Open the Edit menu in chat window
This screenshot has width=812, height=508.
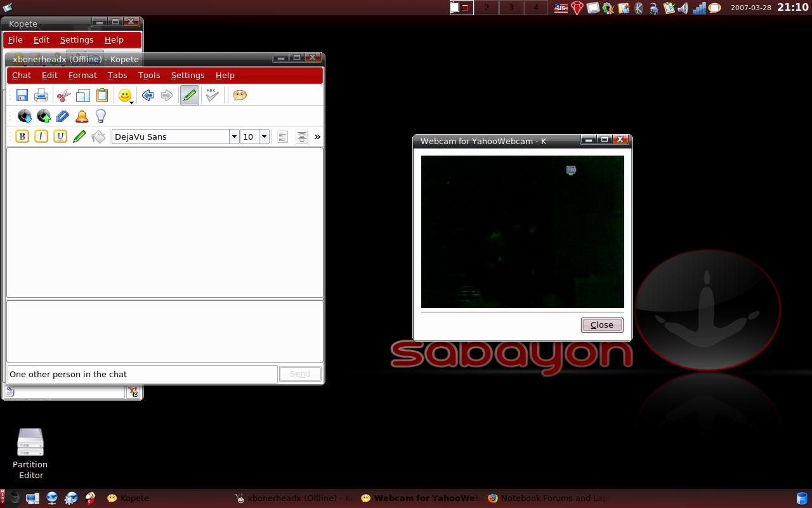pos(49,75)
